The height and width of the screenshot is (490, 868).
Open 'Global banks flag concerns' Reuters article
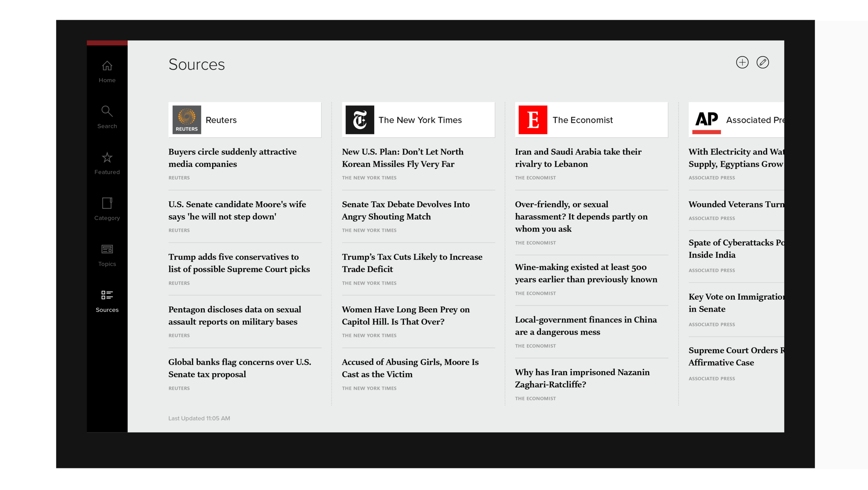click(x=239, y=368)
